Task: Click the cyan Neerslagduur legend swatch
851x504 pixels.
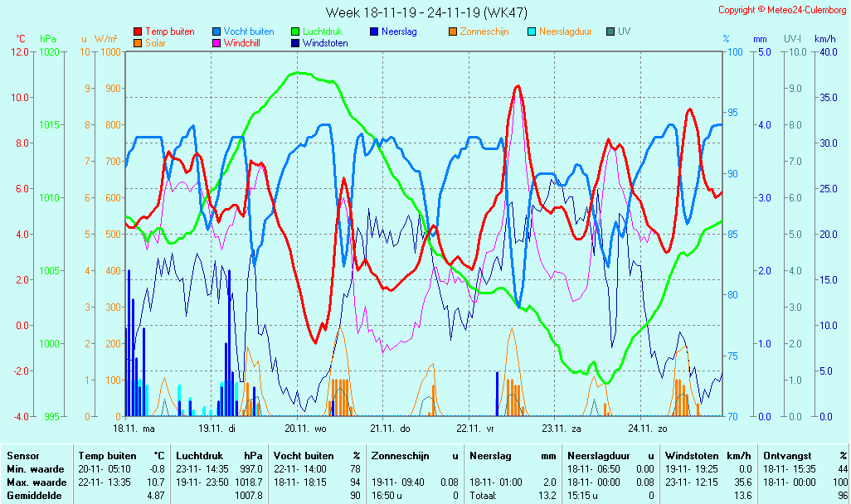Action: pyautogui.click(x=532, y=31)
